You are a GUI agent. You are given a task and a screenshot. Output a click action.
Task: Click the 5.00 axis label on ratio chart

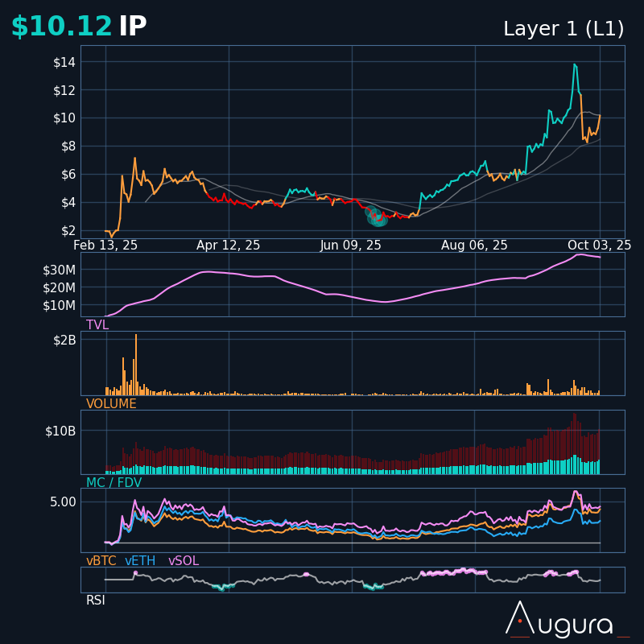(x=63, y=502)
